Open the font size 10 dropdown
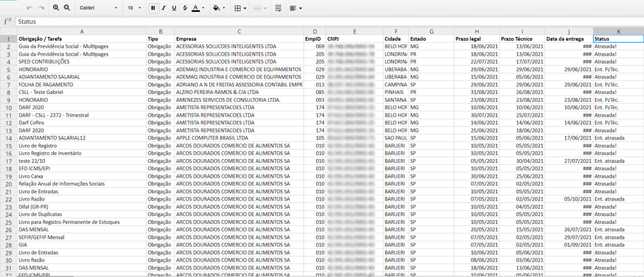This screenshot has width=644, height=277. [x=134, y=8]
